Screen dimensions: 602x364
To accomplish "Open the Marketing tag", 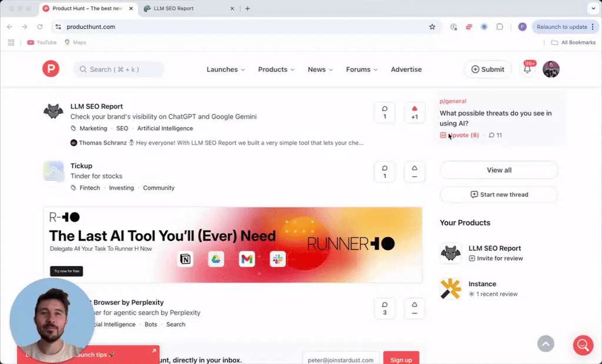I will pos(93,129).
